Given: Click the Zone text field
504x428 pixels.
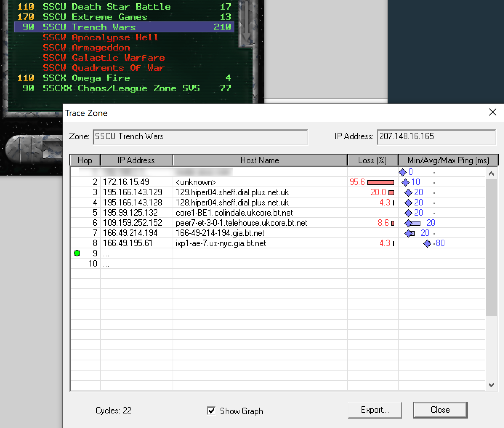Looking at the screenshot, I should pyautogui.click(x=200, y=137).
